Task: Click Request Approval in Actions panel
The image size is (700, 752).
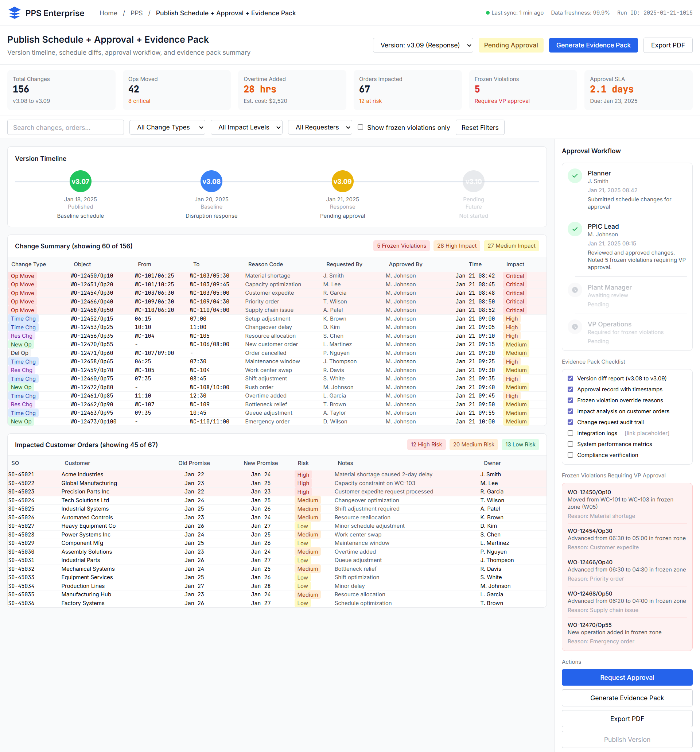Action: coord(627,678)
